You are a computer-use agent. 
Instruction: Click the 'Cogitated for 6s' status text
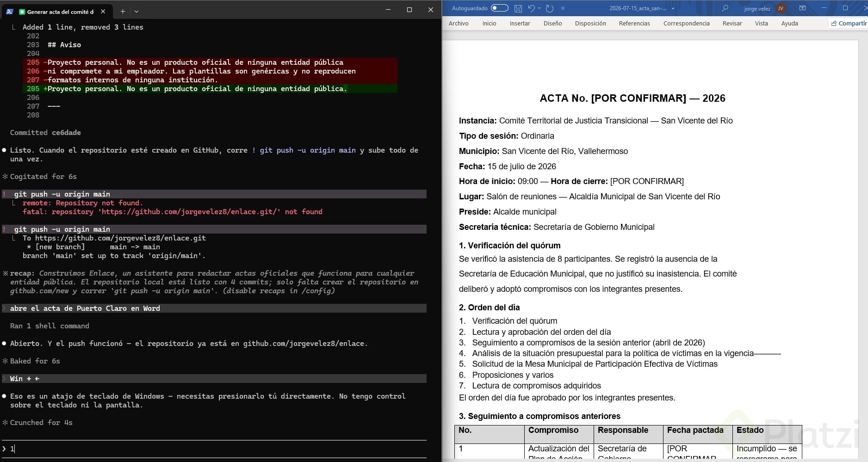(x=43, y=177)
